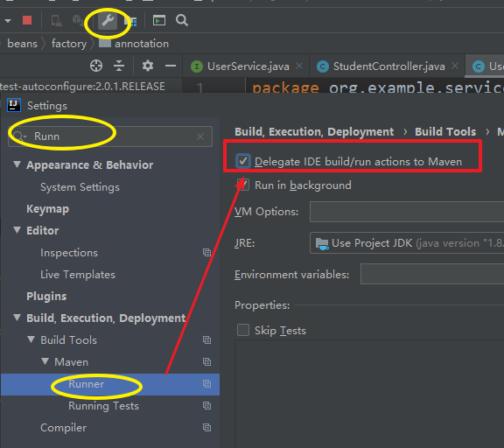
Task: Click project-level icon beside Build Tools
Action: coord(206,340)
